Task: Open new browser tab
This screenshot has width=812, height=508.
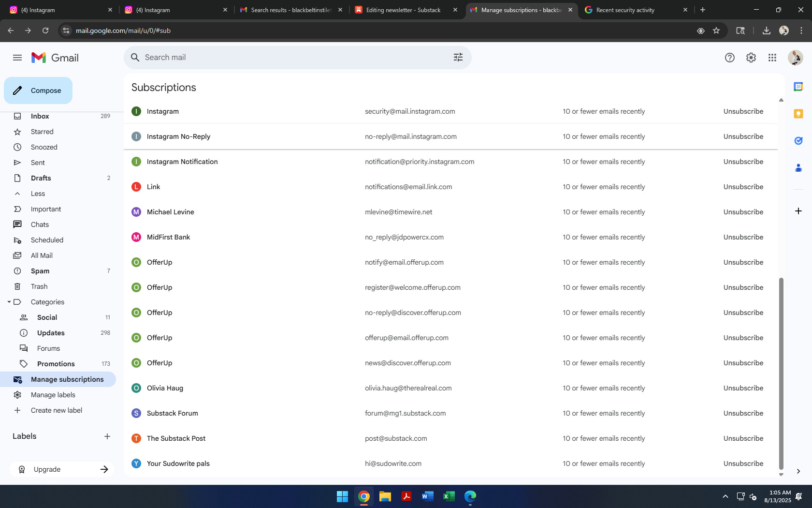Action: click(703, 10)
